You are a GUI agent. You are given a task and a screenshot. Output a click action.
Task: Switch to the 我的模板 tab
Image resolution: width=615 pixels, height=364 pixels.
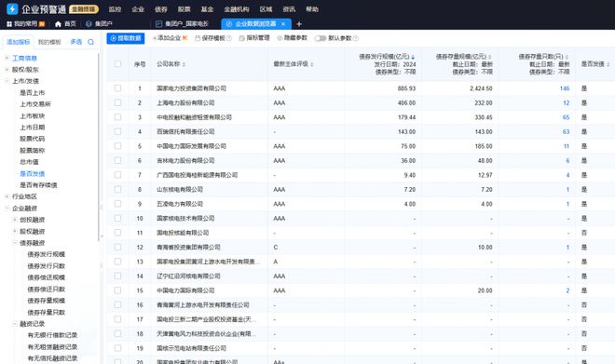49,42
